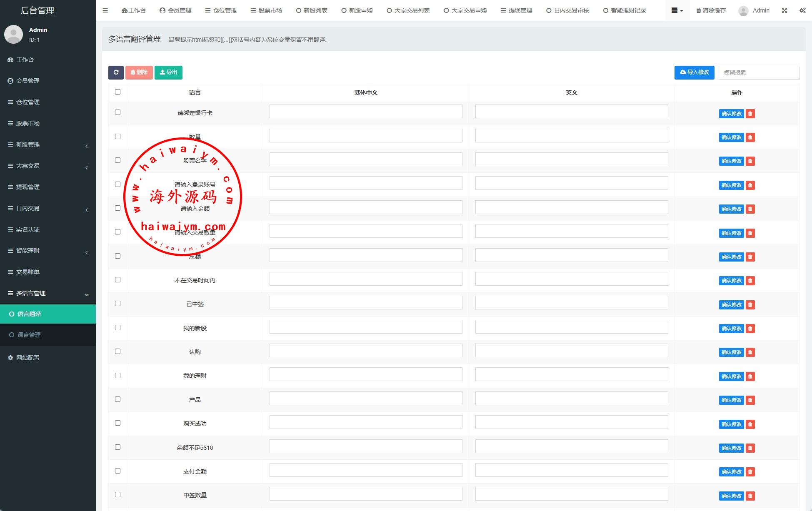The width and height of the screenshot is (812, 511).
Task: Switch to the 提现管理 top tab
Action: click(x=516, y=10)
